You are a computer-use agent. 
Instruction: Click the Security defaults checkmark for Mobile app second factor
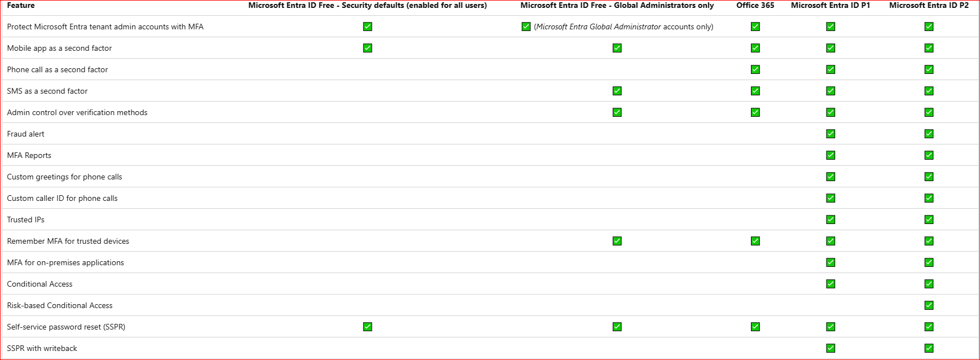pyautogui.click(x=368, y=48)
